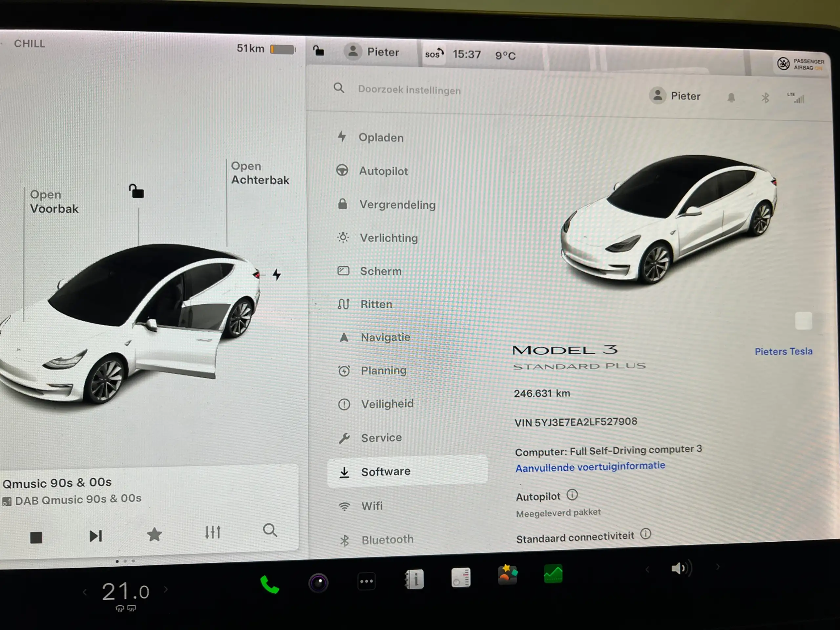
Task: Tap Open Voorbak to open frunk
Action: 54,201
